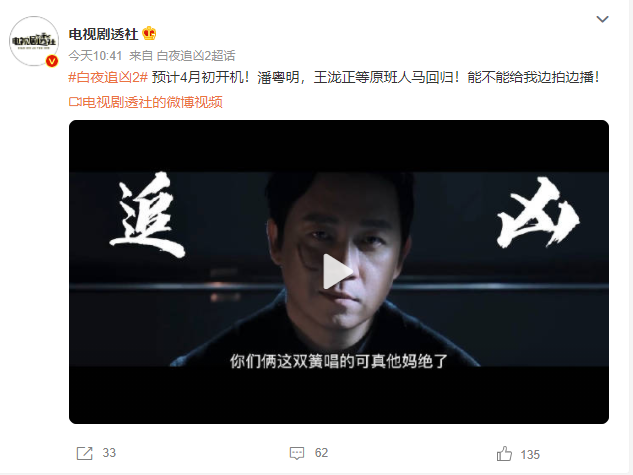Screen dimensions: 633x475
Task: Click the 电视剧透社 account name
Action: point(103,34)
